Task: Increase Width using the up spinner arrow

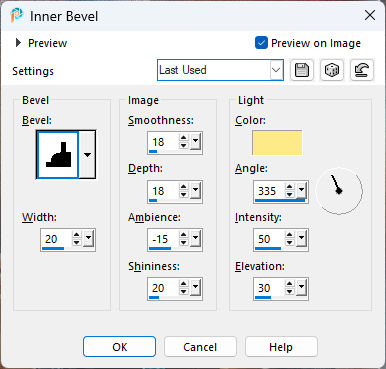Action: click(x=77, y=235)
